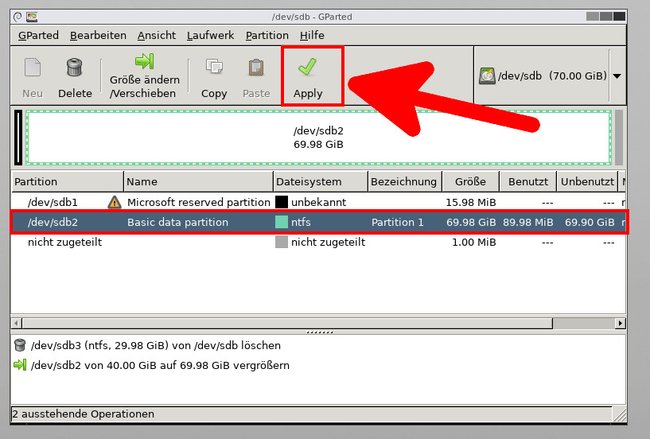The height and width of the screenshot is (439, 650).
Task: Click the Neu (new partition) toolbar icon
Action: coord(32,68)
